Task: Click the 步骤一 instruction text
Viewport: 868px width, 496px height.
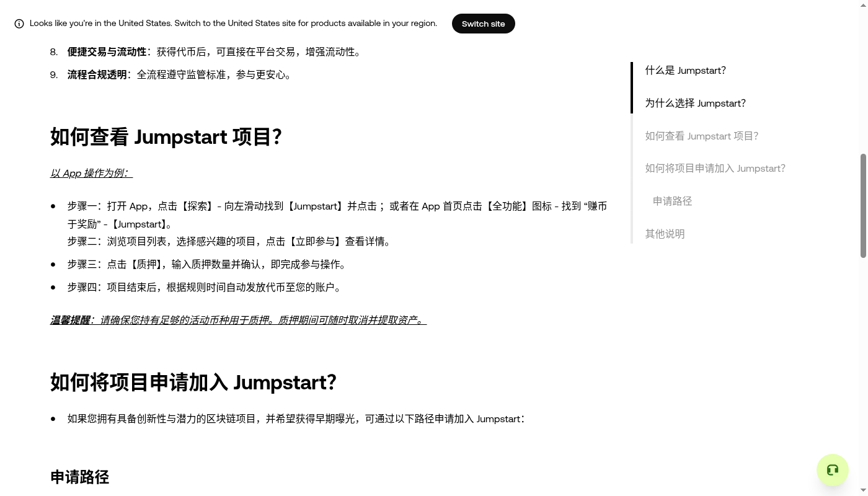Action: point(337,215)
